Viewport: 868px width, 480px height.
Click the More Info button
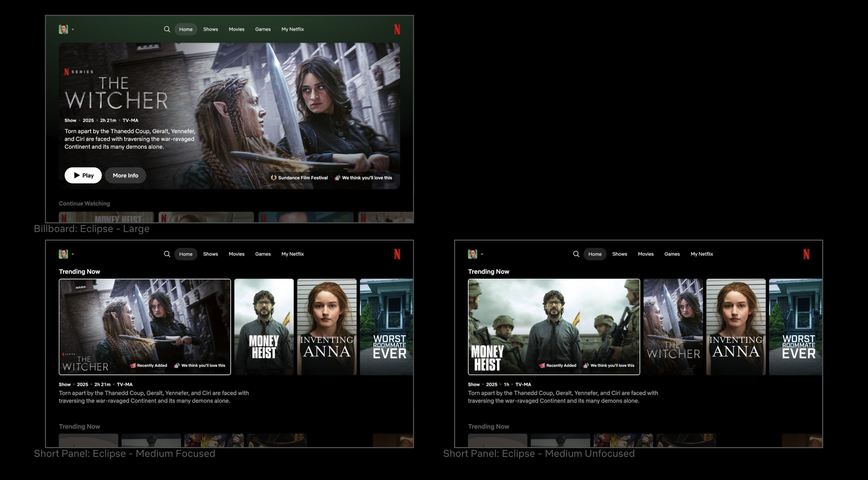pos(126,175)
